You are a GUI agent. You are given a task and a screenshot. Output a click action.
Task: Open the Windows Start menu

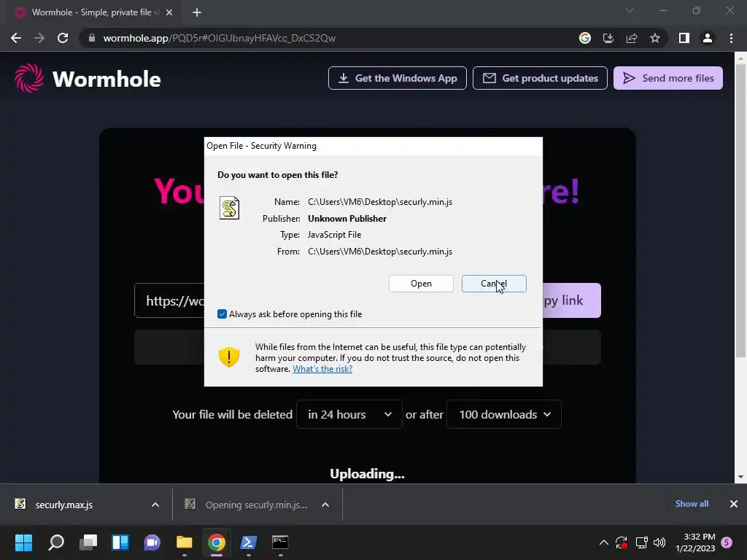[23, 542]
